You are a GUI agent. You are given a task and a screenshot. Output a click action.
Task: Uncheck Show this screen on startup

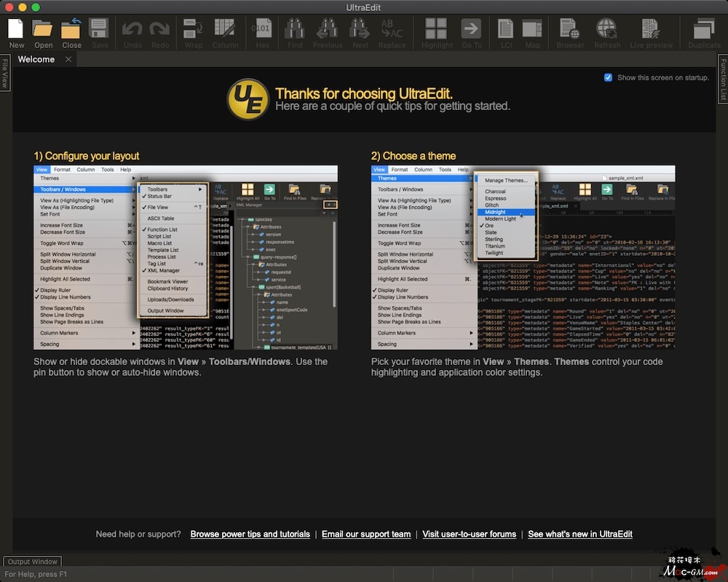point(608,77)
